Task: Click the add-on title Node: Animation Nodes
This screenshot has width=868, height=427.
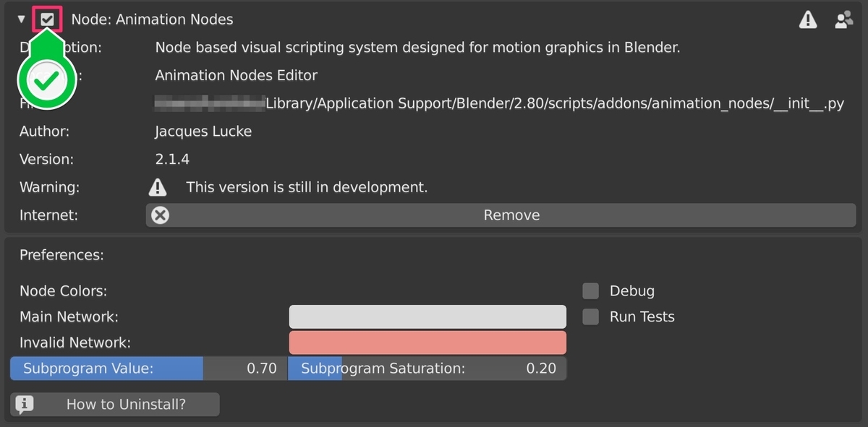Action: (152, 20)
